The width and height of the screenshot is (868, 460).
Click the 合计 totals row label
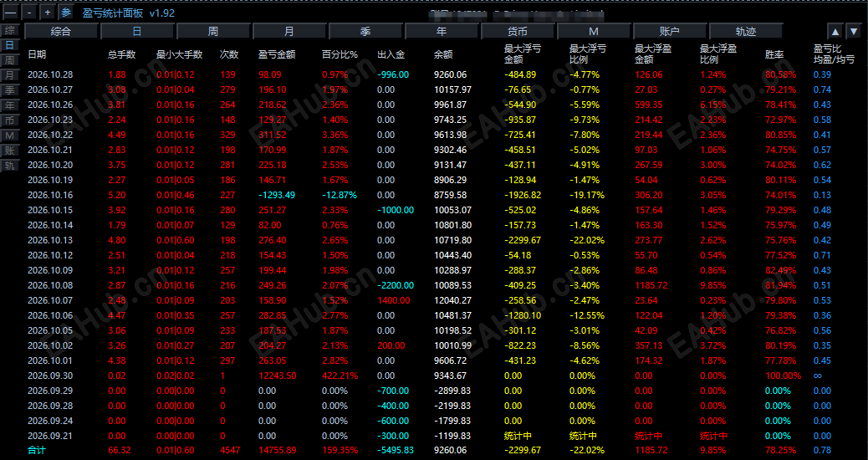[x=37, y=451]
